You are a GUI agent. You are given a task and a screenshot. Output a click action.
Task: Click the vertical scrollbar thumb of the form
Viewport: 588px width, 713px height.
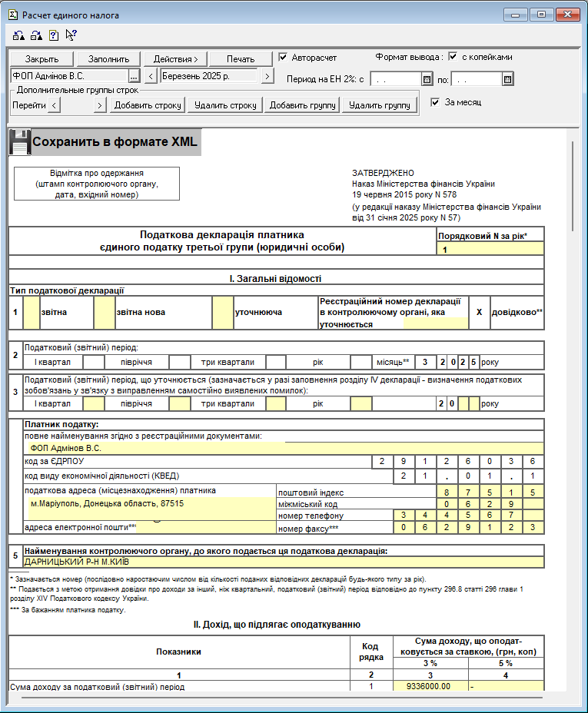(573, 187)
